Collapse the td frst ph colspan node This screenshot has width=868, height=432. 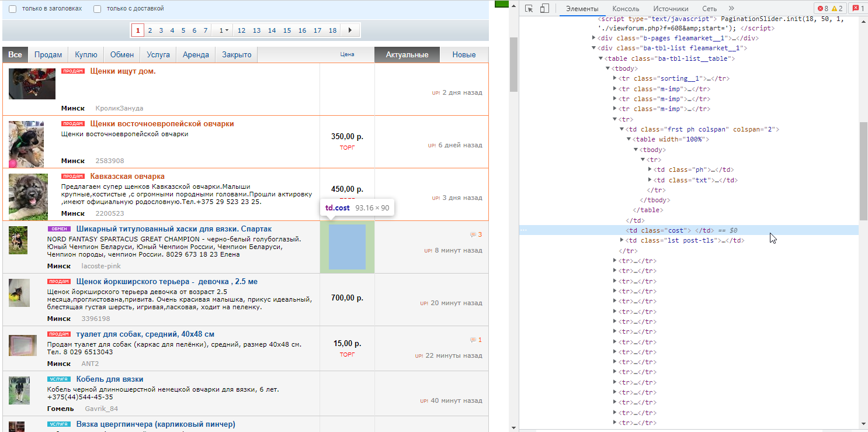tap(622, 129)
